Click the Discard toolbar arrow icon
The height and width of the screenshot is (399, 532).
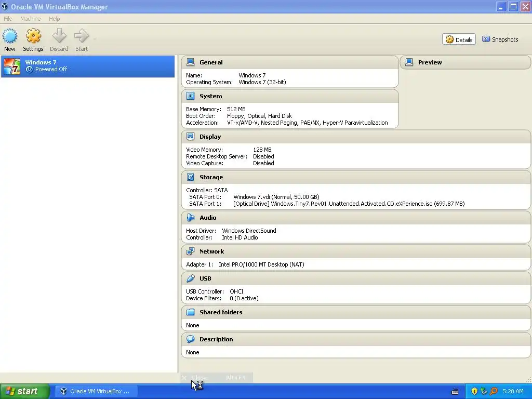pyautogui.click(x=59, y=36)
